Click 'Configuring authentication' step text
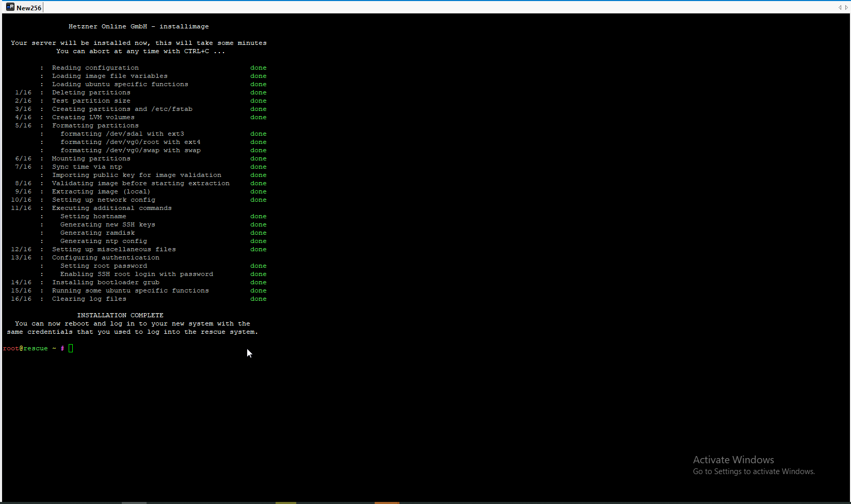 pyautogui.click(x=106, y=257)
